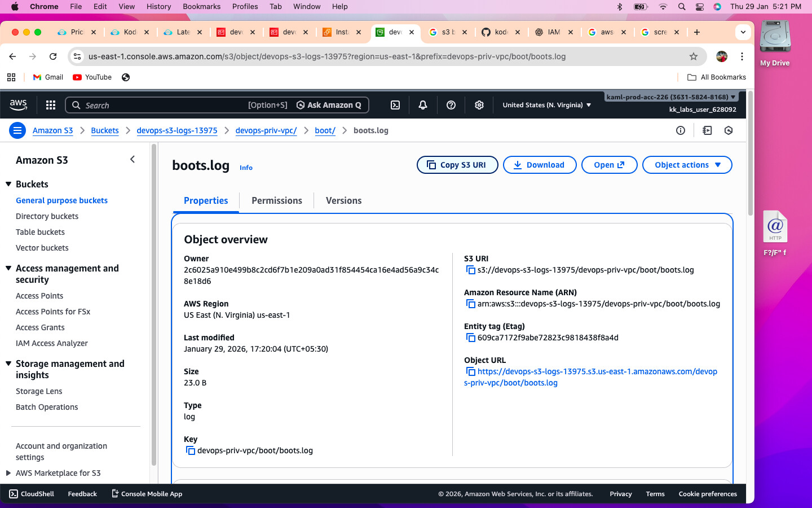Collapse Access management and security section
This screenshot has height=508, width=812.
[8, 268]
